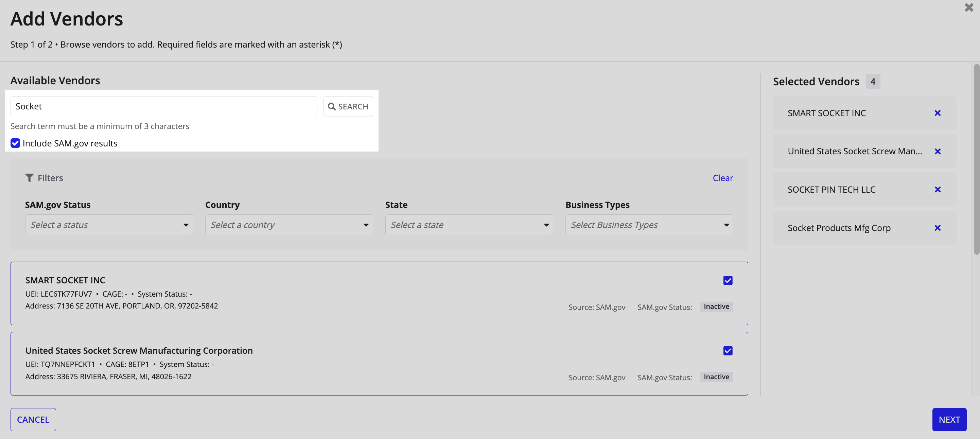This screenshot has width=980, height=439.
Task: Remove SMART SOCKET INC from selected vendors
Action: (x=938, y=113)
